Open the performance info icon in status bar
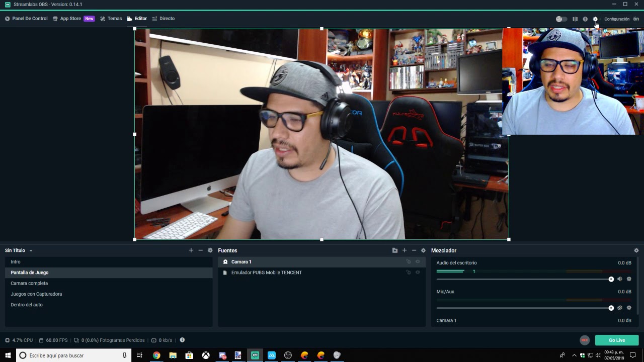 pos(182,340)
